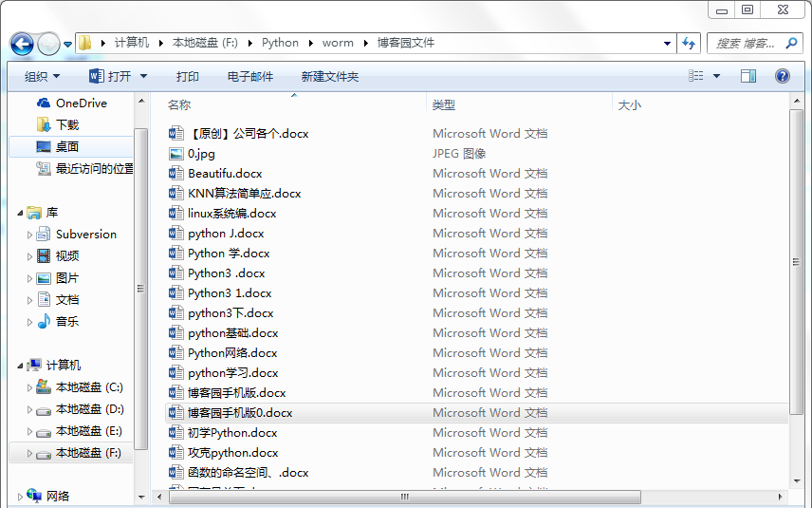This screenshot has width=812, height=508.
Task: Open help with the blue question icon
Action: click(x=782, y=76)
